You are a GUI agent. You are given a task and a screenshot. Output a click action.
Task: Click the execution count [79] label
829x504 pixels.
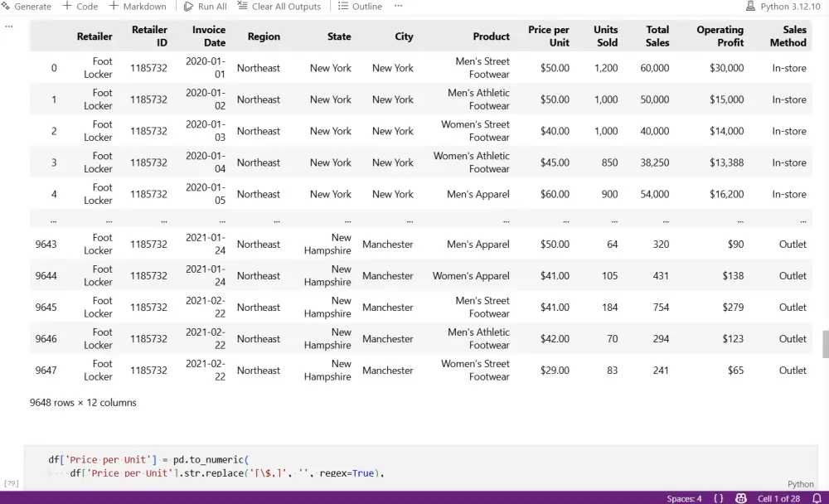point(11,482)
